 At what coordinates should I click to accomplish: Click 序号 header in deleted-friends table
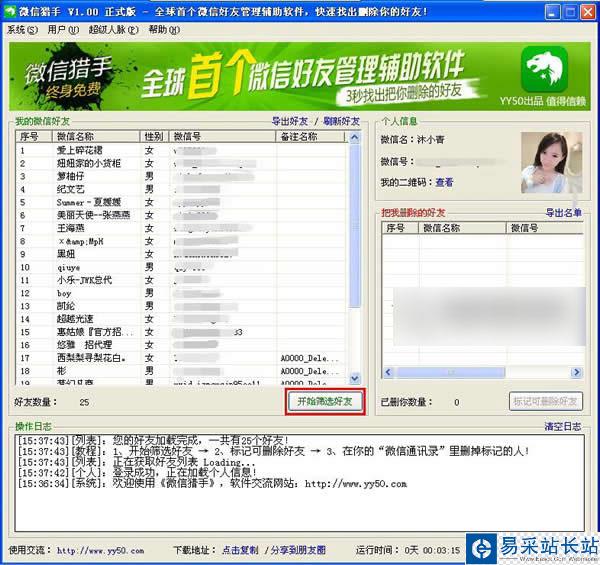point(400,228)
